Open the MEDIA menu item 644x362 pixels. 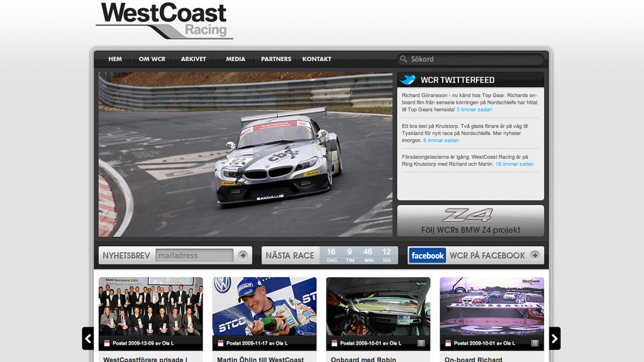click(235, 59)
